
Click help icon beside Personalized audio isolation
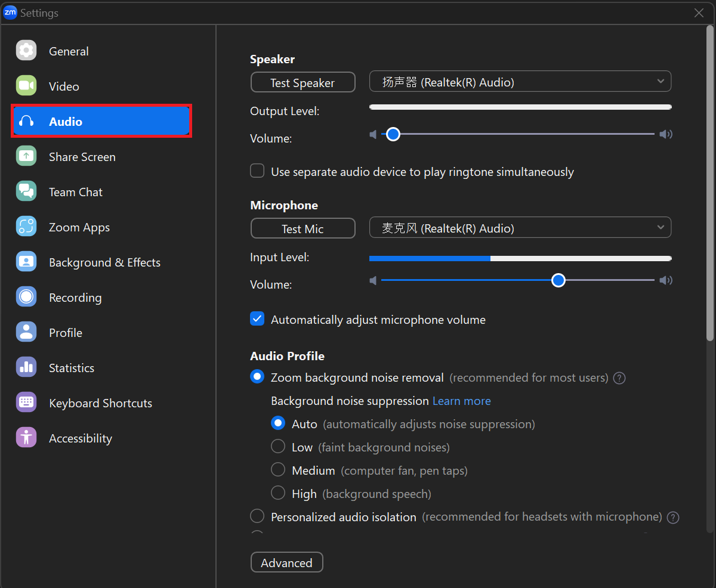click(x=673, y=517)
